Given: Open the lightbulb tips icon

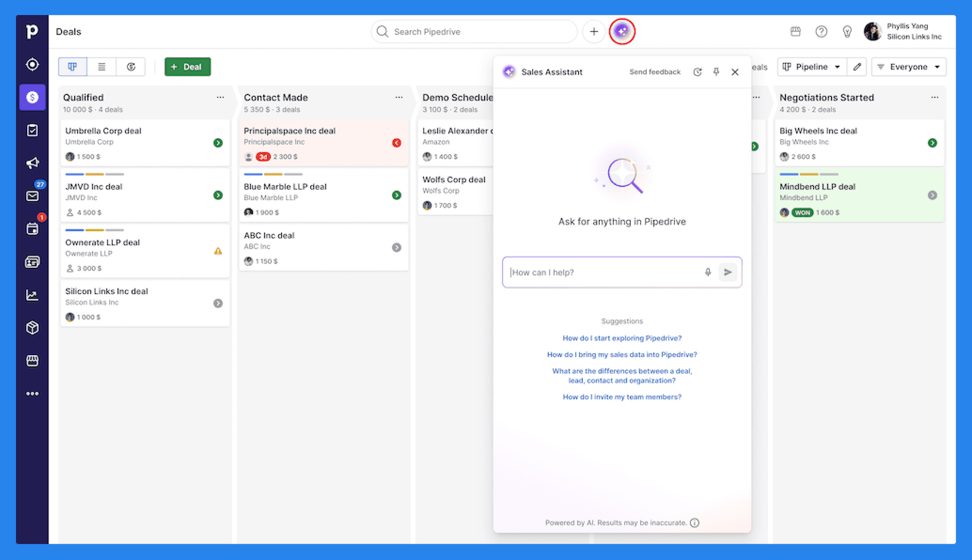Looking at the screenshot, I should click(847, 31).
